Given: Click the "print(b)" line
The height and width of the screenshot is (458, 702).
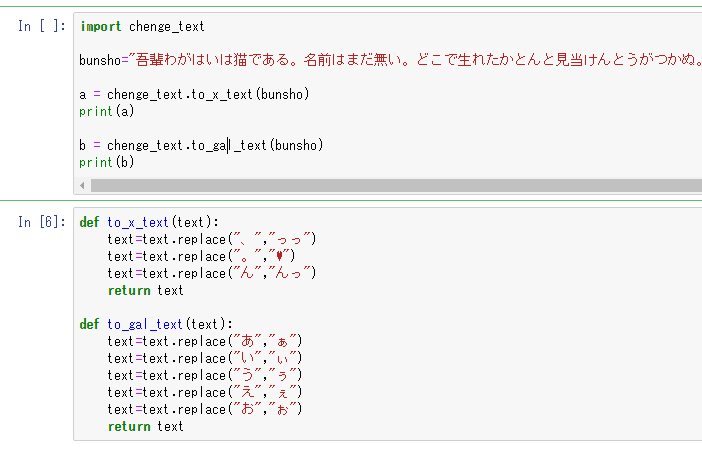Looking at the screenshot, I should pos(107,162).
